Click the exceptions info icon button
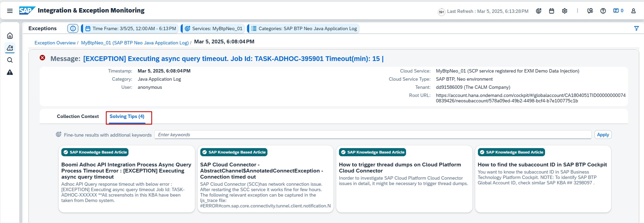The width and height of the screenshot is (644, 223). coord(73,28)
